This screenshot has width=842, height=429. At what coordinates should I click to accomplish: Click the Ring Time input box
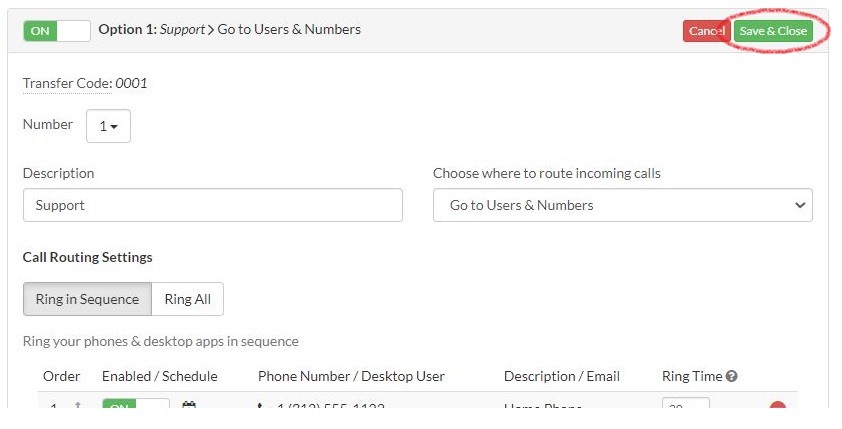tap(685, 408)
